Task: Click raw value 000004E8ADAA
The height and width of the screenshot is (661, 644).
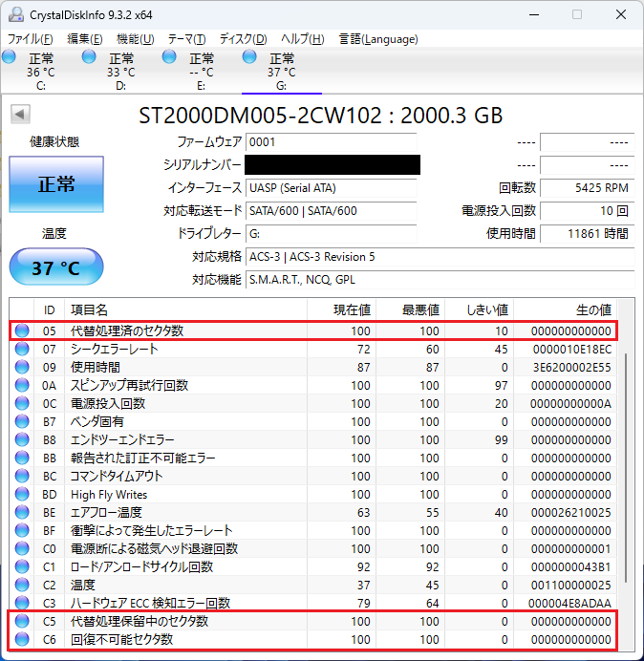Action: pyautogui.click(x=569, y=603)
